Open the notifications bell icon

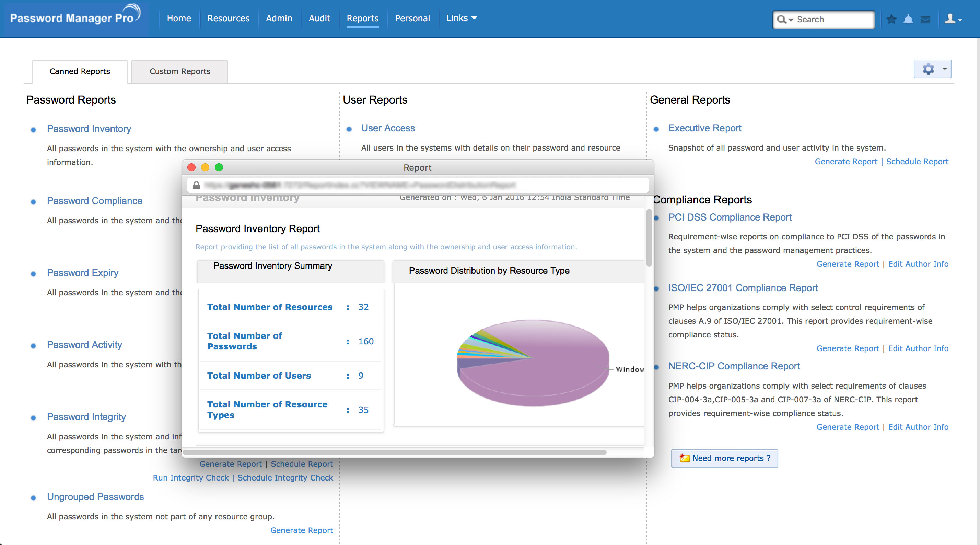pyautogui.click(x=908, y=19)
